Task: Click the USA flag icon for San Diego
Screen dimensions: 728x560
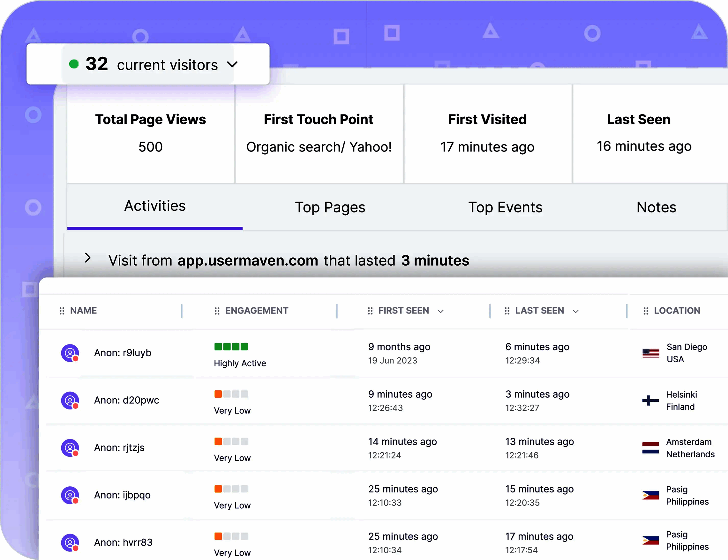Action: pos(651,353)
